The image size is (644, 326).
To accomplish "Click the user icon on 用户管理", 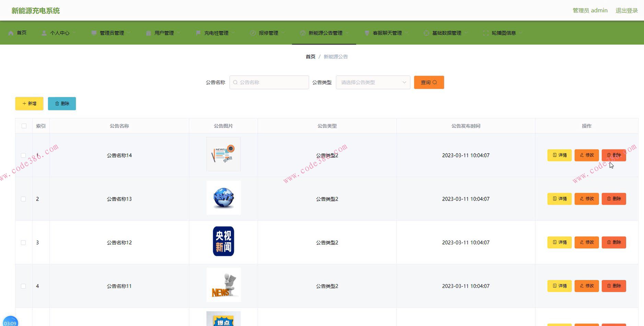I will [148, 33].
